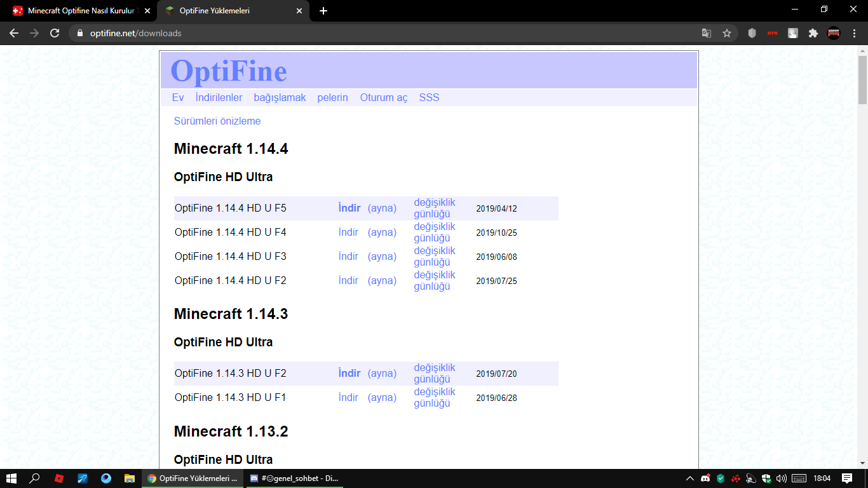Click the OptiFine header logo text
The image size is (868, 488).
[229, 71]
